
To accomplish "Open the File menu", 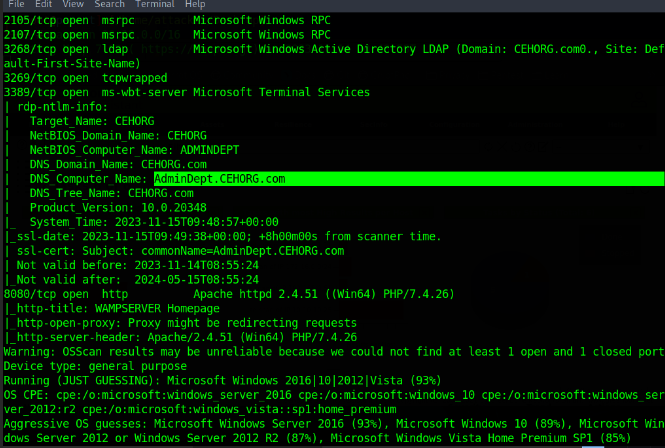I will point(15,5).
